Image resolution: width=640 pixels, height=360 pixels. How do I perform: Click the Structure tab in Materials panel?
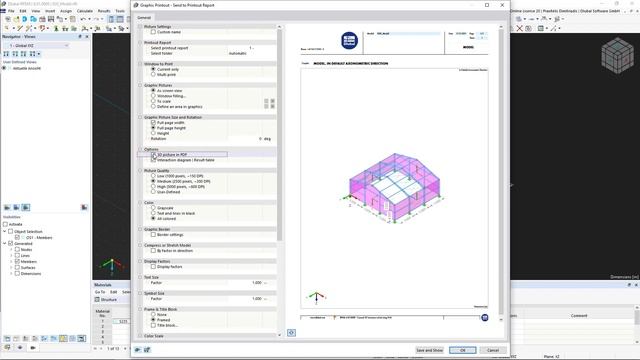(106, 300)
